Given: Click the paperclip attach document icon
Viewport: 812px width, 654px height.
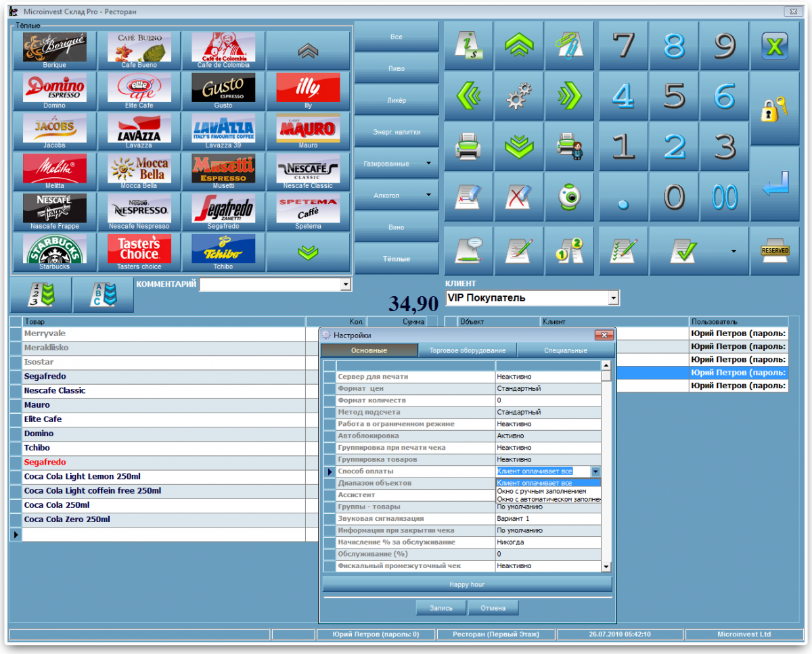Looking at the screenshot, I should tap(569, 46).
